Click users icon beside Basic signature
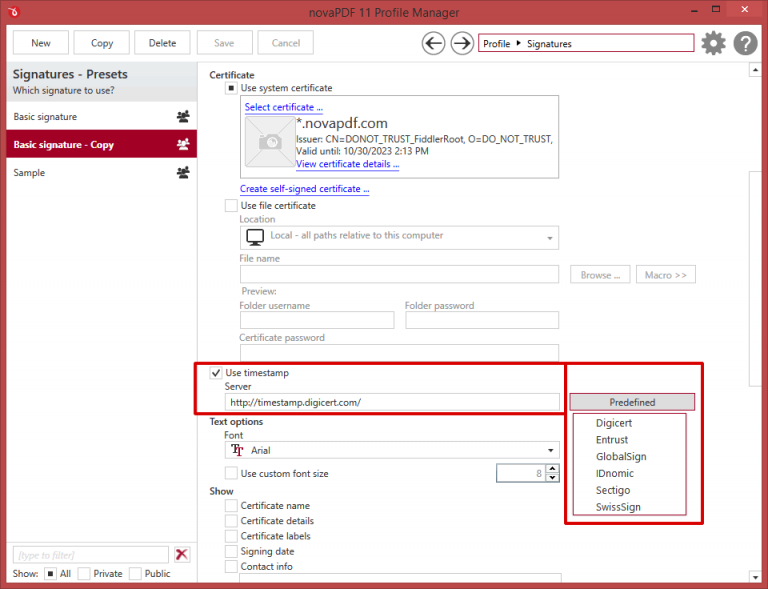Screen dimensions: 768x589 click(183, 117)
